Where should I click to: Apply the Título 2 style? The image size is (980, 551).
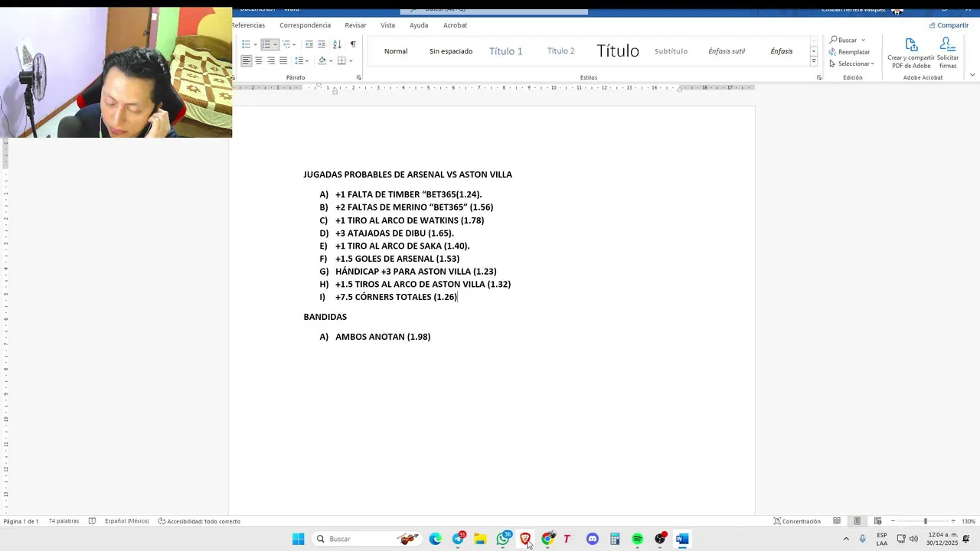tap(561, 51)
